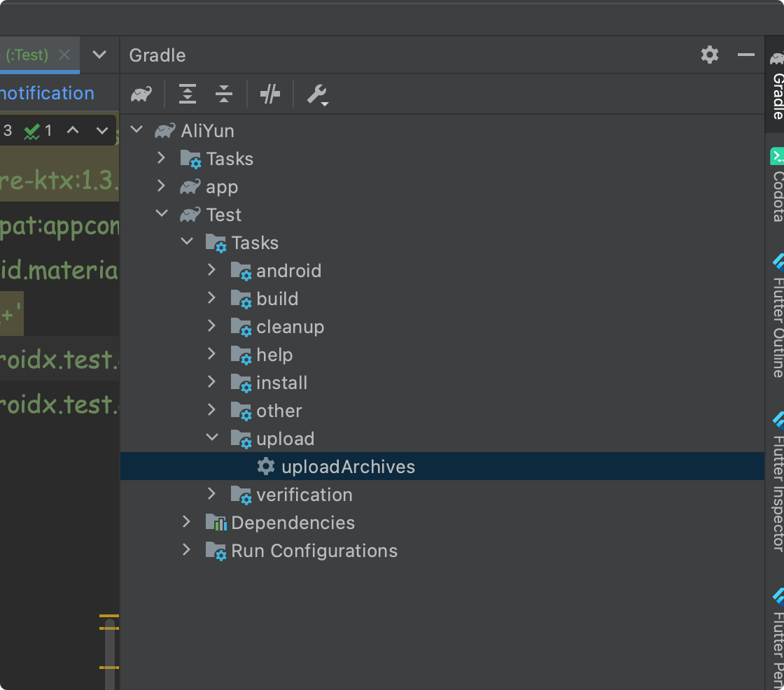Select the uploadArchives task
784x690 pixels.
click(442, 466)
